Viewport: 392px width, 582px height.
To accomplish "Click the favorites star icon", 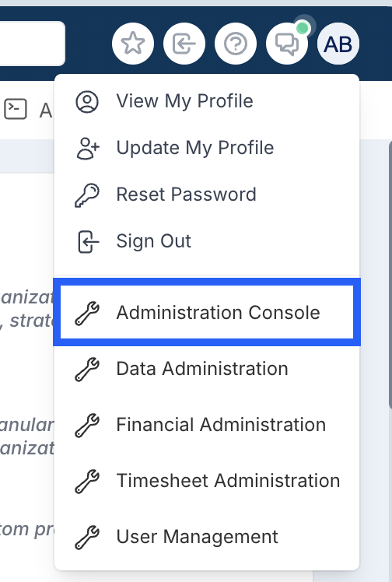I will click(x=133, y=44).
